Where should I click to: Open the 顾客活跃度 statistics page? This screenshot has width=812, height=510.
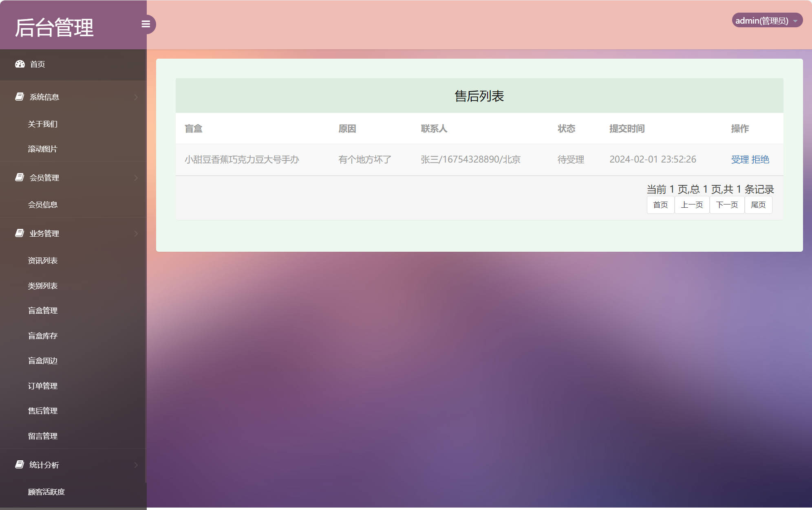point(46,492)
